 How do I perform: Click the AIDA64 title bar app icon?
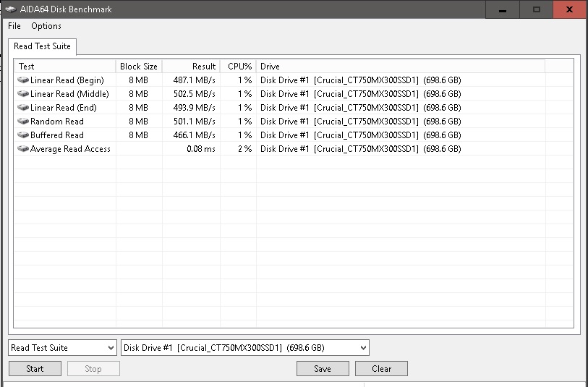pyautogui.click(x=10, y=9)
